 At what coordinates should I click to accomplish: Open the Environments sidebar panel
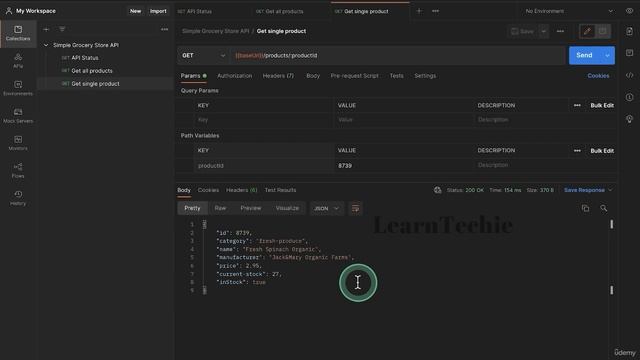click(18, 88)
